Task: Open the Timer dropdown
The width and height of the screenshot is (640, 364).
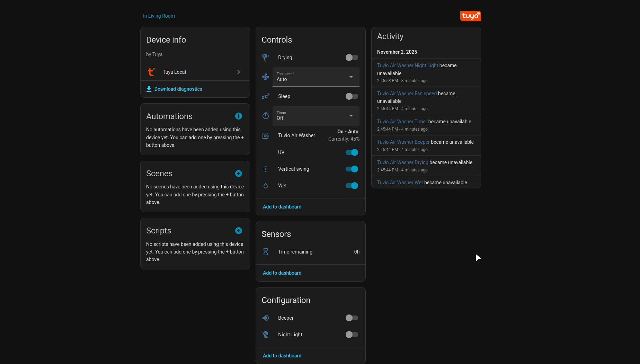Action: tap(316, 116)
